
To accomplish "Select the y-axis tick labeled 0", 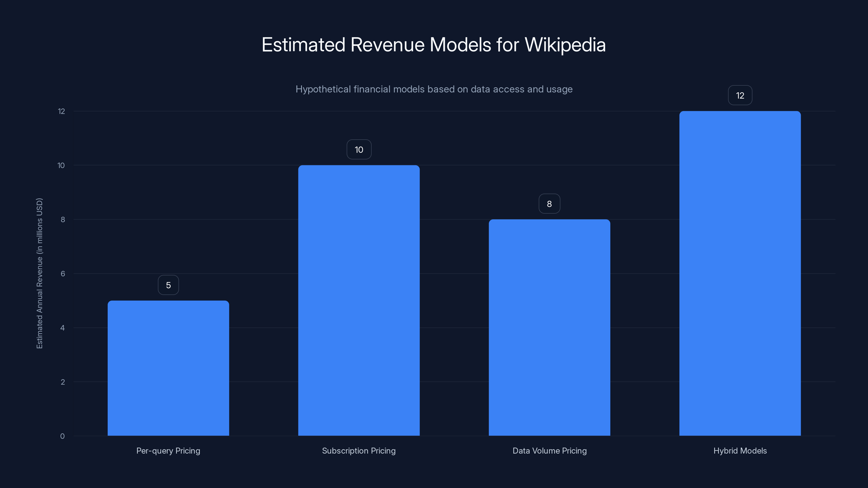I will tap(63, 436).
